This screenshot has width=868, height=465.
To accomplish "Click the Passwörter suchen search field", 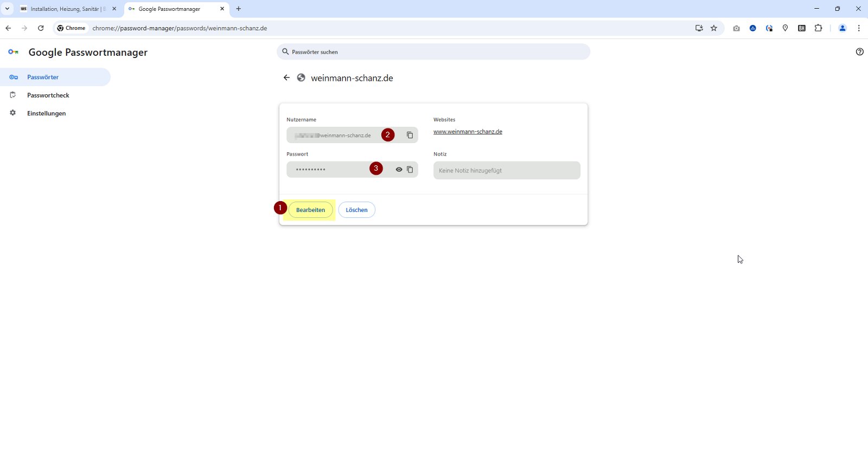I will point(433,52).
